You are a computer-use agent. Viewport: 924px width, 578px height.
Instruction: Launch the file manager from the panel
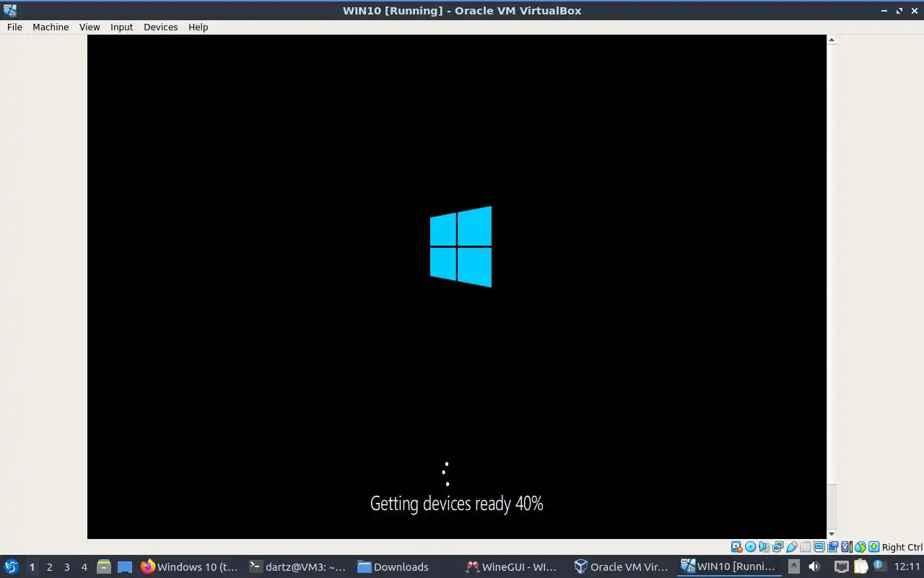click(x=104, y=567)
